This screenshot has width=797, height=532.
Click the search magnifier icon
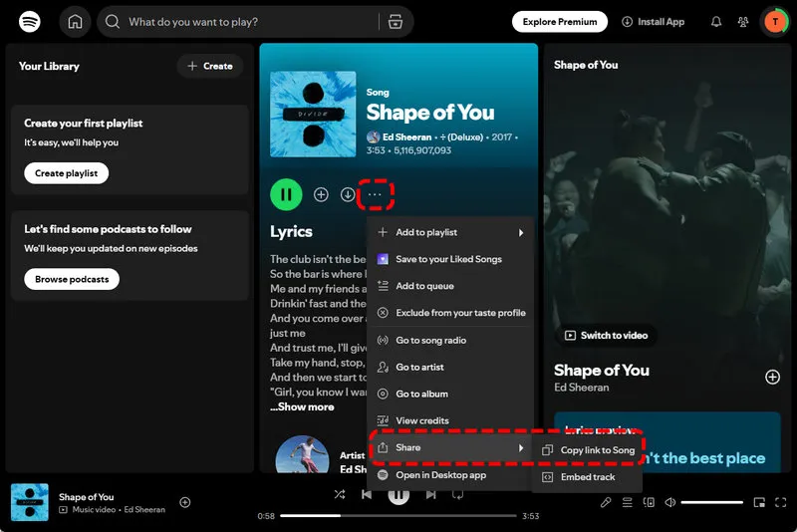113,22
